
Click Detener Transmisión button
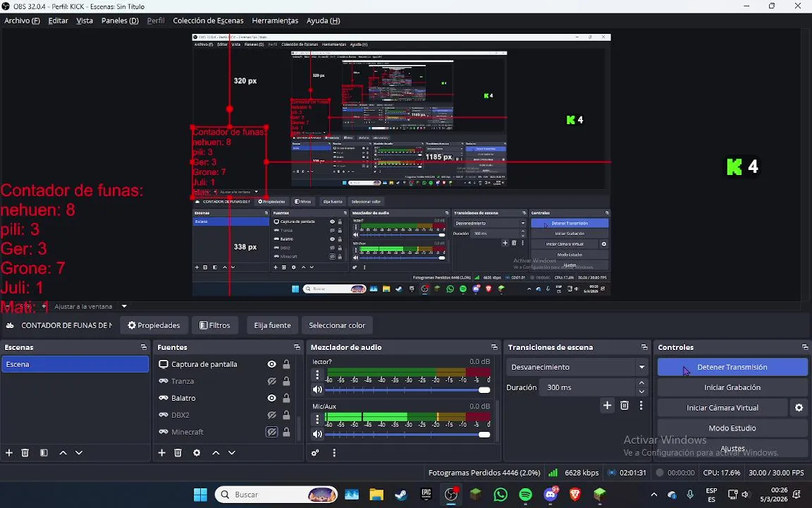[732, 367]
